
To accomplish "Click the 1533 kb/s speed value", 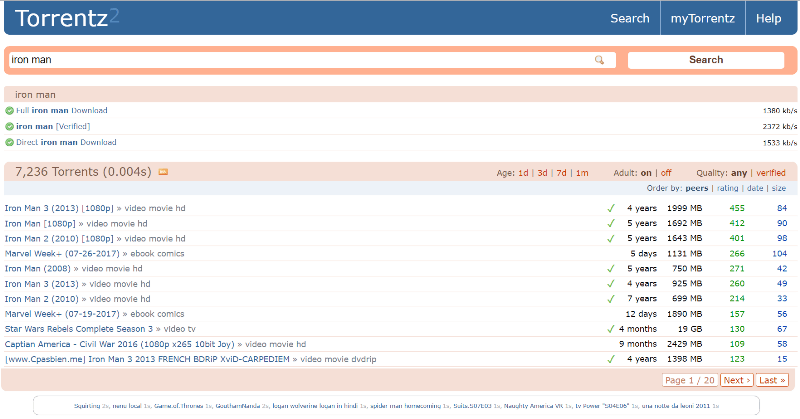I will click(780, 143).
